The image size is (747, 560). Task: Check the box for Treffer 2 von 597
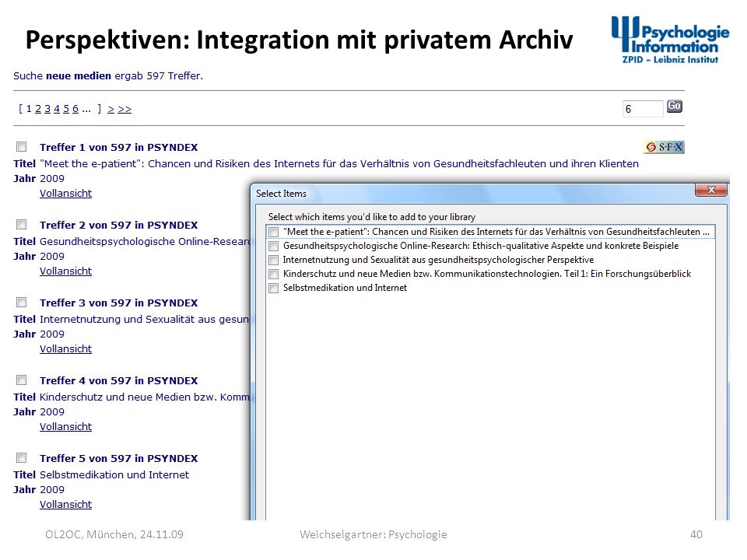(x=22, y=224)
